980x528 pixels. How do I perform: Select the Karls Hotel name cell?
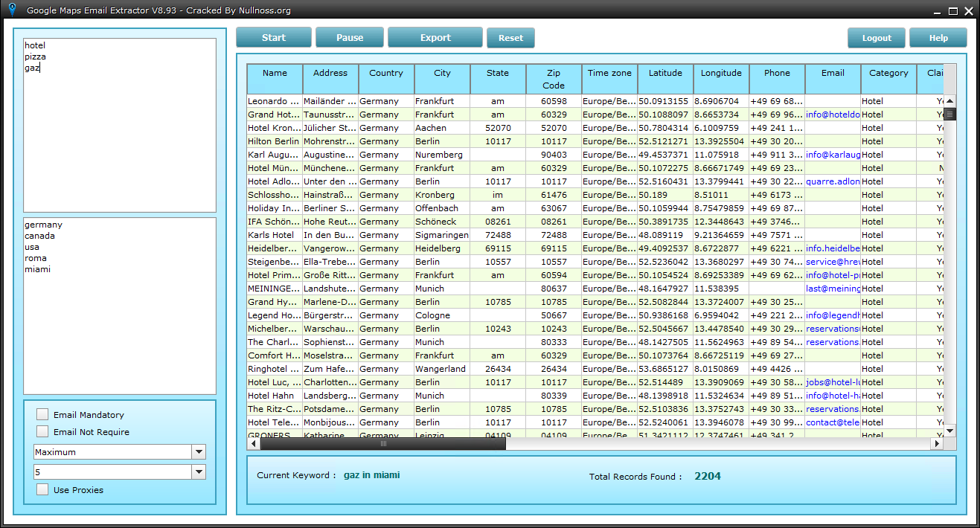click(x=275, y=235)
